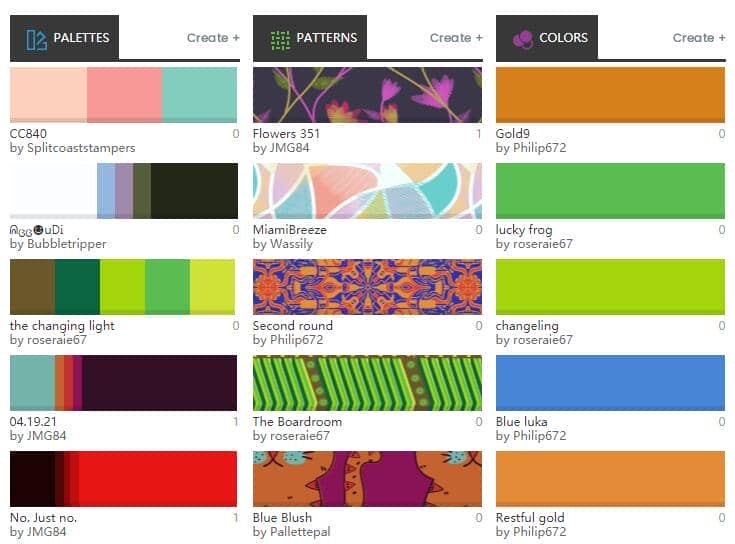The image size is (735, 544).
Task: Open the Colors tab
Action: (547, 38)
